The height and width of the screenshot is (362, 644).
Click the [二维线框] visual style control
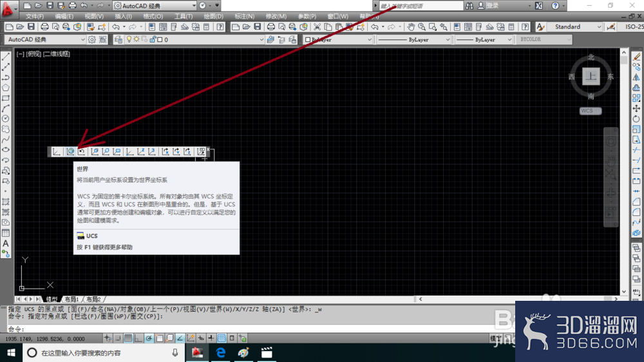(57, 54)
